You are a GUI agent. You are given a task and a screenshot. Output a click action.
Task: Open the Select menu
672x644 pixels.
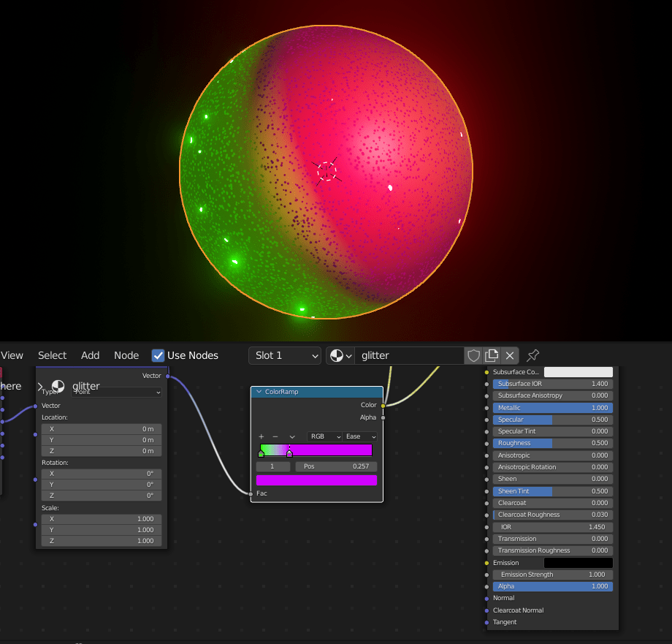coord(53,355)
